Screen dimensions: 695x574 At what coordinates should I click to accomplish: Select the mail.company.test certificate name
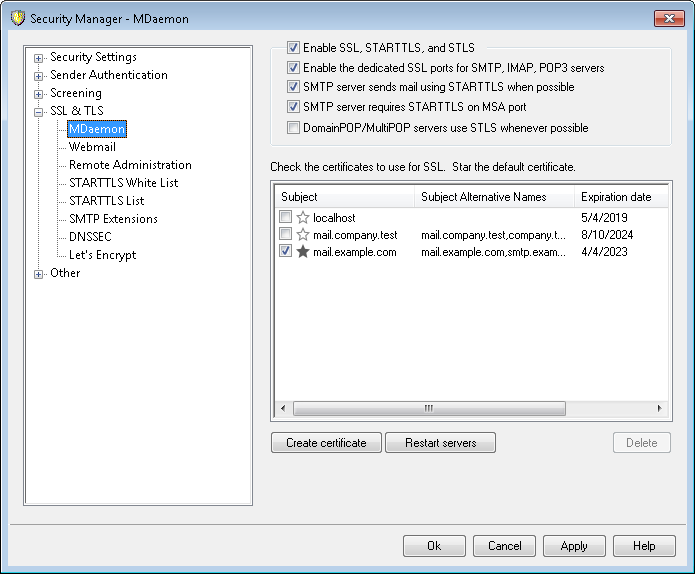pos(355,234)
